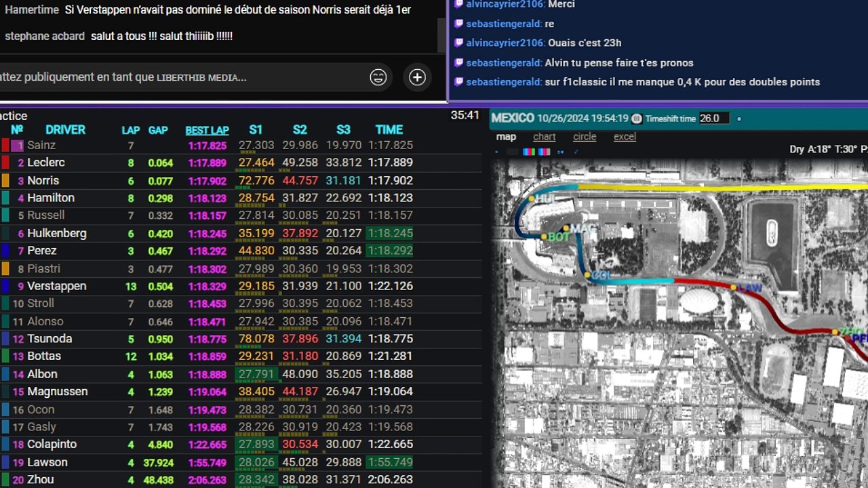Open the excel tab
The image size is (868, 488).
tap(625, 136)
